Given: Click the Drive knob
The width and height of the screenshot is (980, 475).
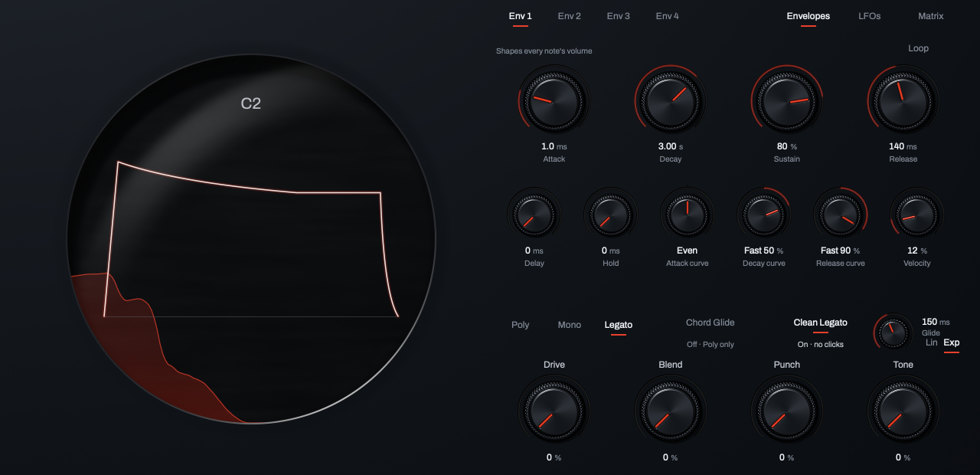Looking at the screenshot, I should [x=554, y=411].
